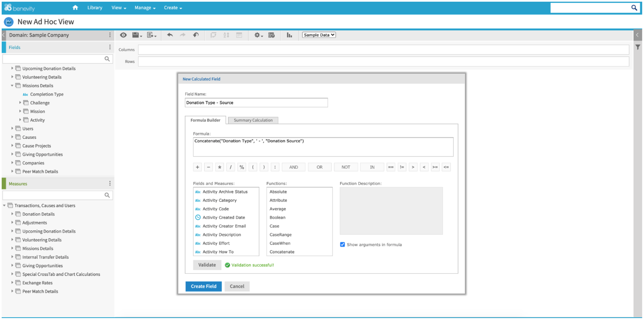Expand the Challenge folder
The image size is (644, 320).
tap(20, 103)
